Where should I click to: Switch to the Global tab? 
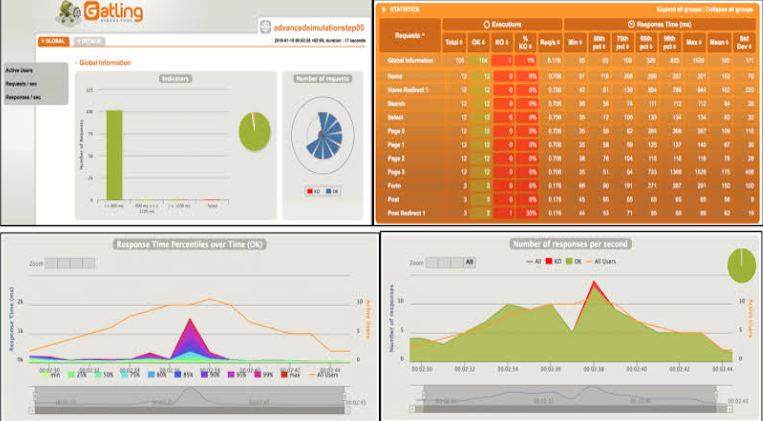pos(53,41)
